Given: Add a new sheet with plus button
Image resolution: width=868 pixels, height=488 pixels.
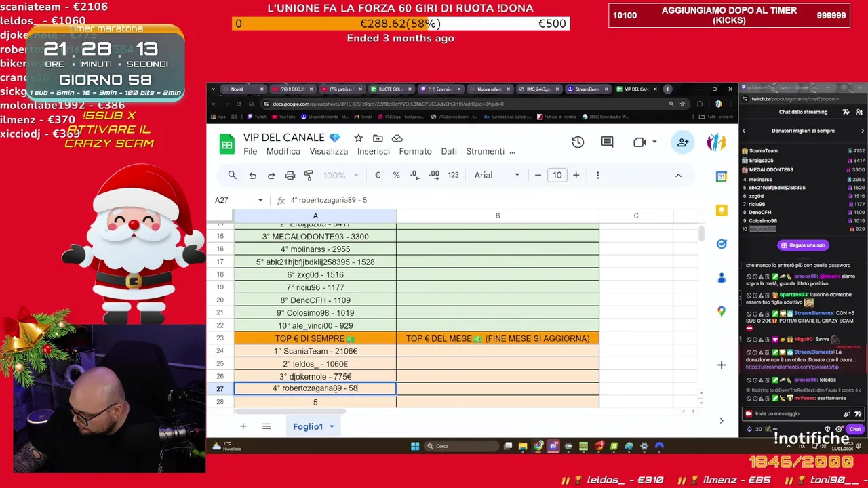Looking at the screenshot, I should (243, 426).
